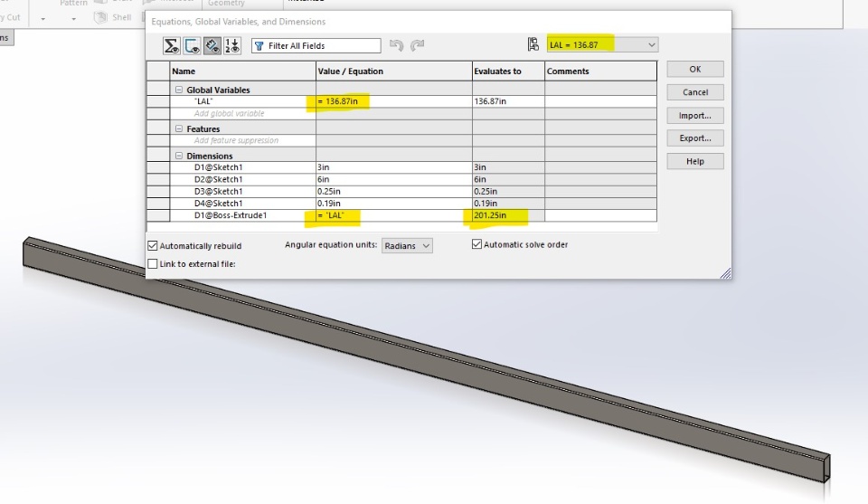This screenshot has width=868, height=504.
Task: Click the '136.87in' evaluates-to cell
Action: click(508, 101)
